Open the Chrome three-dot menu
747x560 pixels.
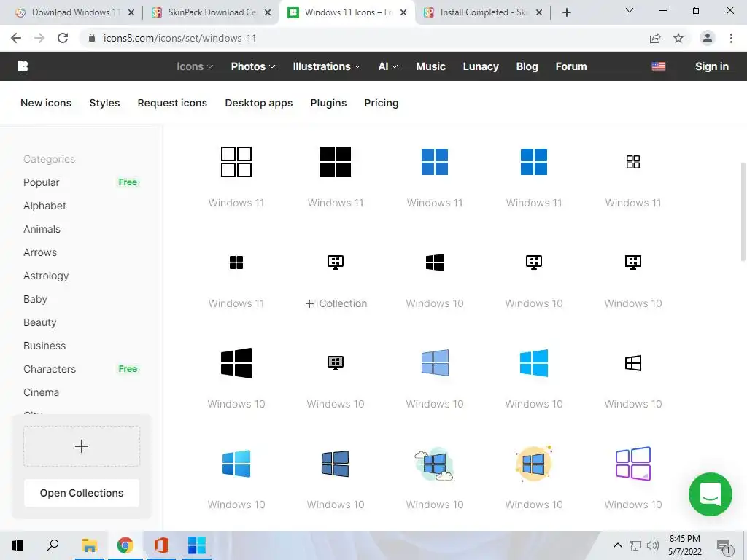coord(731,38)
